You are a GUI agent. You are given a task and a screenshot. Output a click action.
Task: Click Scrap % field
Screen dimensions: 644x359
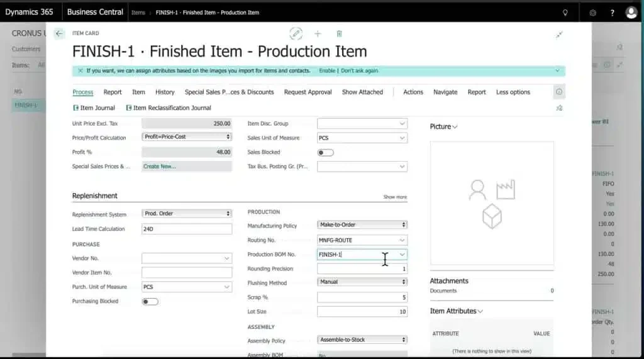point(362,297)
